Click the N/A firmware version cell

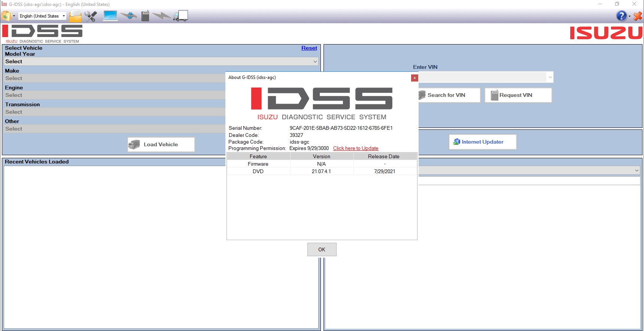(322, 164)
